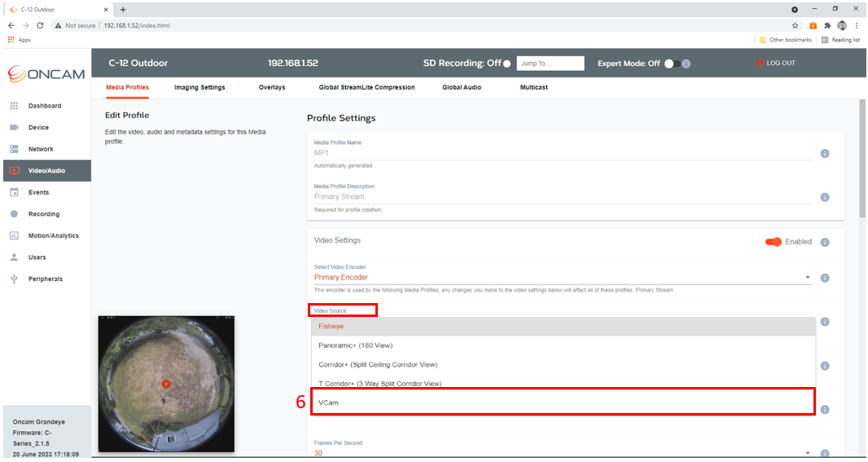
Task: Toggle the SD Recording indicator
Action: [x=506, y=64]
